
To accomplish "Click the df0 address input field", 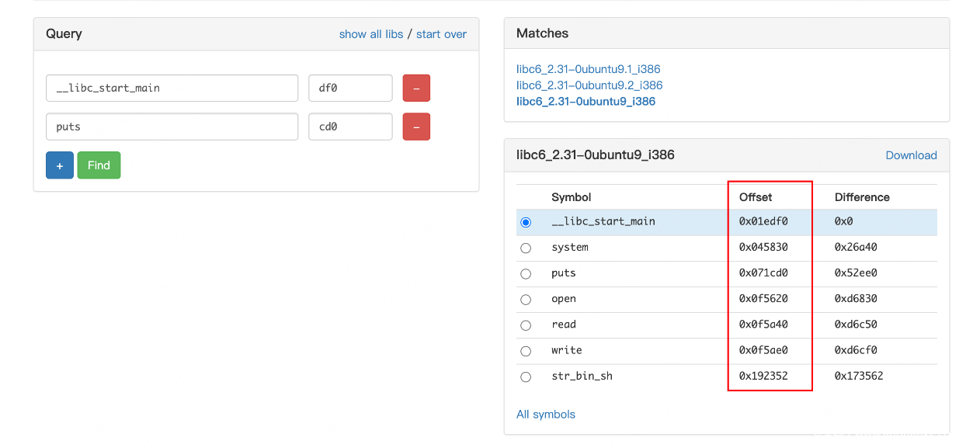I will coord(350,88).
